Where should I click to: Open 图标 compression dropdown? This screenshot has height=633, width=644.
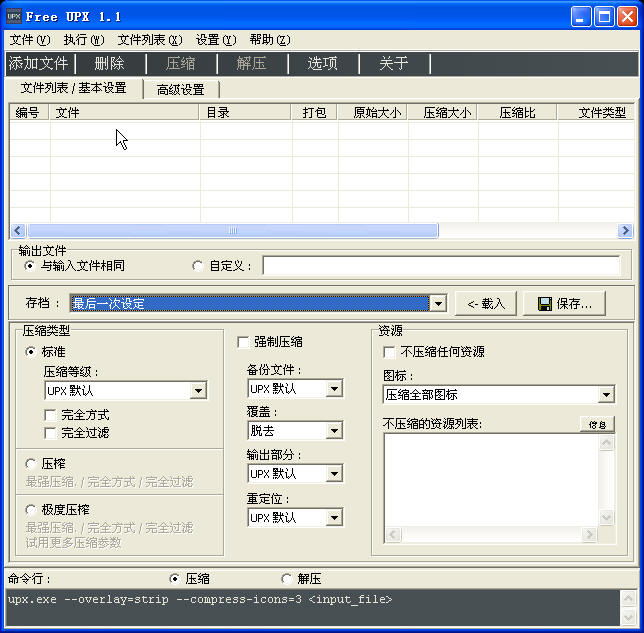606,395
